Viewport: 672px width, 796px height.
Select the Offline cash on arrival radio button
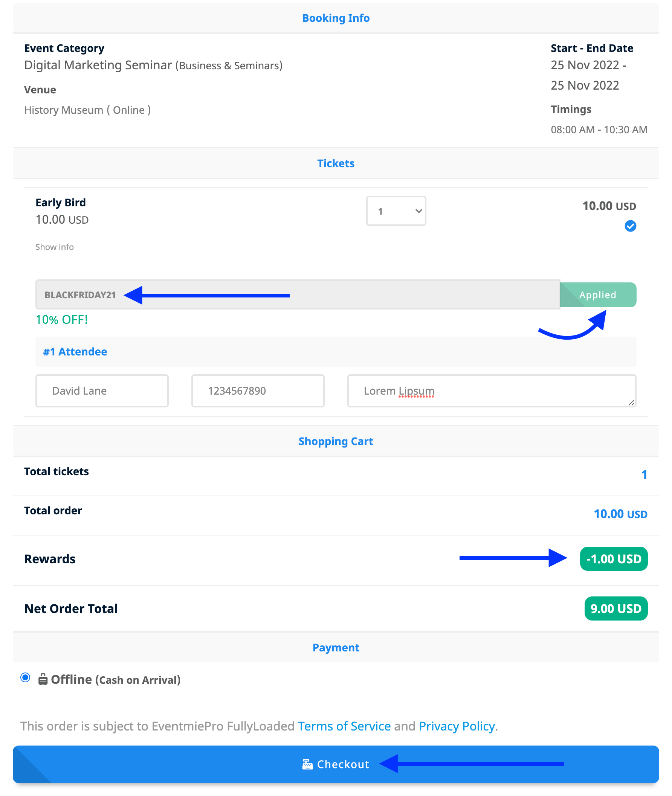coord(26,677)
